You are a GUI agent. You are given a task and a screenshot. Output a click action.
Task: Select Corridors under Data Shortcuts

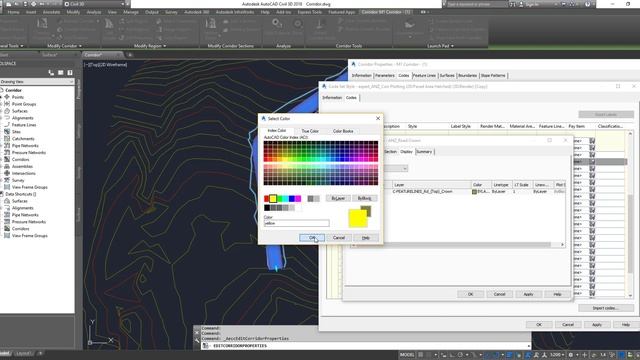(20, 229)
